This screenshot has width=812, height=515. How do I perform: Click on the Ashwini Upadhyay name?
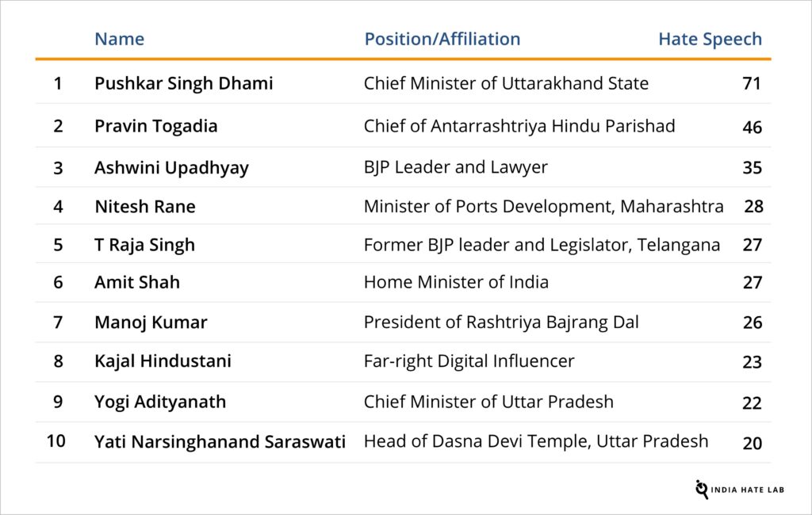[x=171, y=168]
